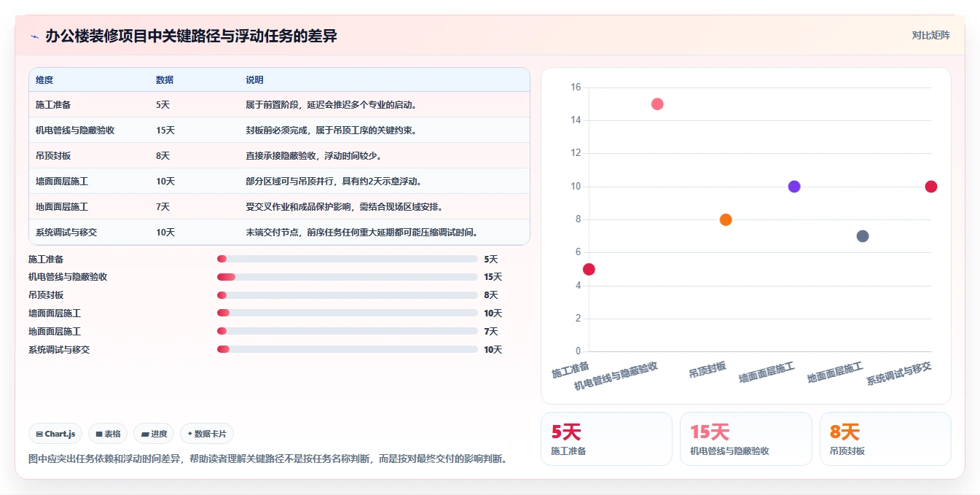Open the 5天 施工准备 data card
The height and width of the screenshot is (495, 980).
tap(606, 439)
